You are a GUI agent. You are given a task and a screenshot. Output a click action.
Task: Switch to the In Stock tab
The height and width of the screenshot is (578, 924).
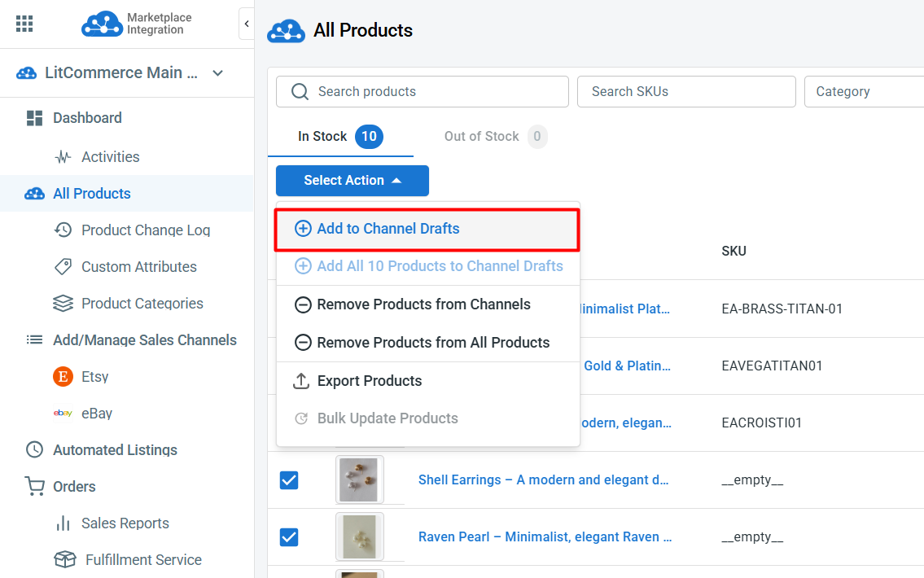point(340,137)
